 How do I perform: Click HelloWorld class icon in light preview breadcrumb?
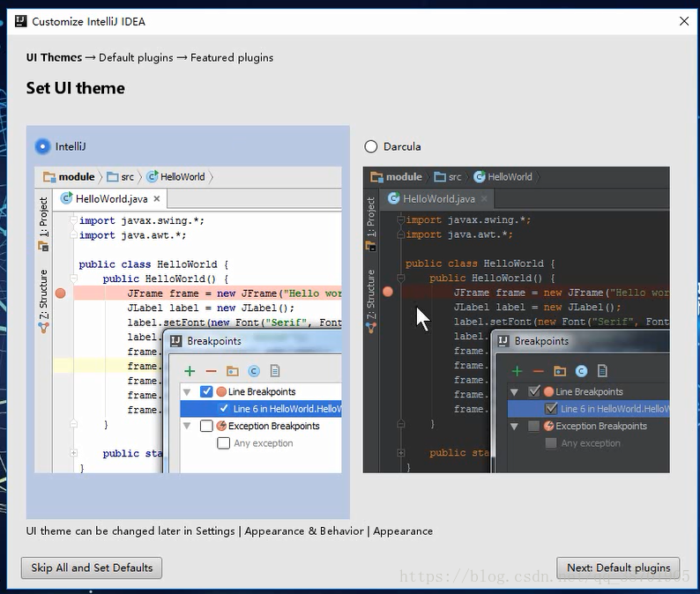(x=153, y=177)
